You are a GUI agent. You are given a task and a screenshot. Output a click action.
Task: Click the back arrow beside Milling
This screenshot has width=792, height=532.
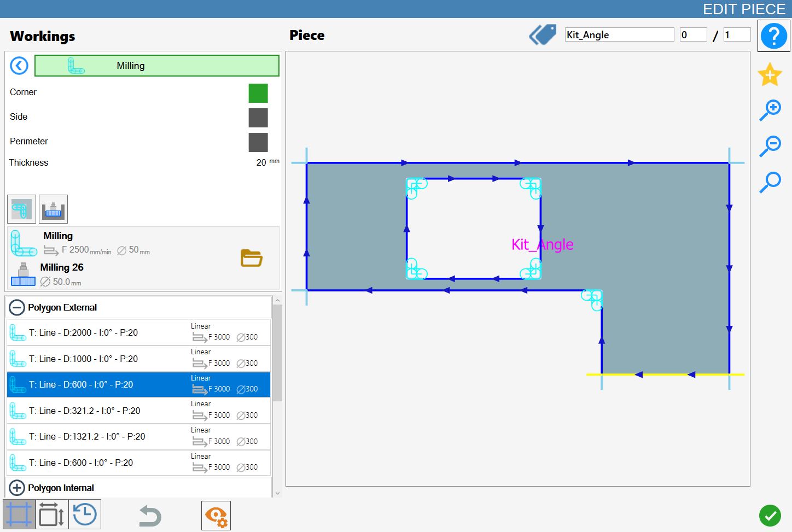pyautogui.click(x=19, y=66)
